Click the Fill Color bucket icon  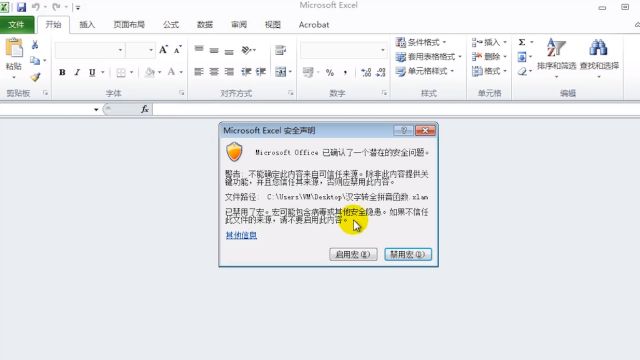click(150, 72)
